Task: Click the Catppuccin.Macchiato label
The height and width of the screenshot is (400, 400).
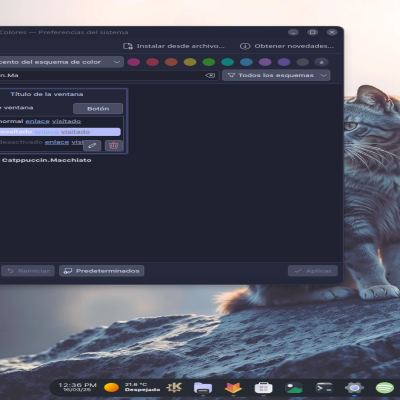Action: [46, 160]
